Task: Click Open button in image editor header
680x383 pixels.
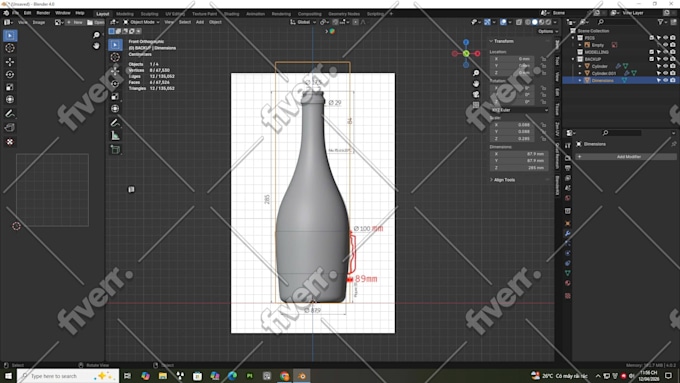Action: [96, 22]
